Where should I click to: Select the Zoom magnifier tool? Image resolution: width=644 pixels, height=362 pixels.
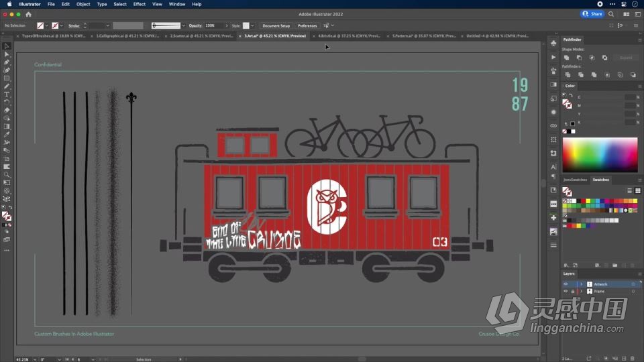[x=7, y=175]
